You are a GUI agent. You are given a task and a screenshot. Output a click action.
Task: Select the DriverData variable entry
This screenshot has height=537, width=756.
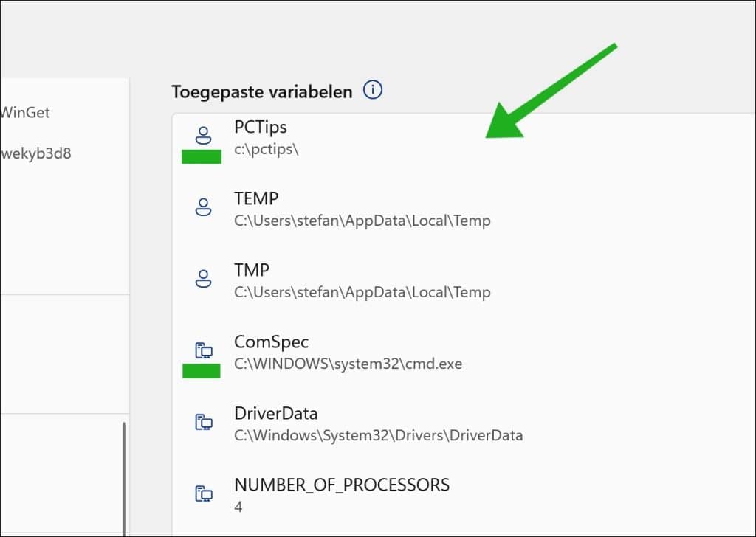click(464, 424)
